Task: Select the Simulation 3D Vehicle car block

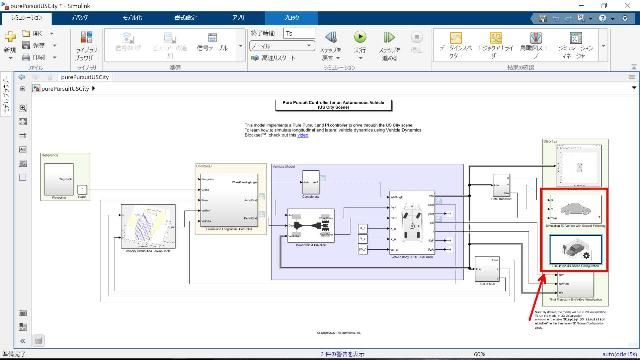Action: tap(575, 208)
